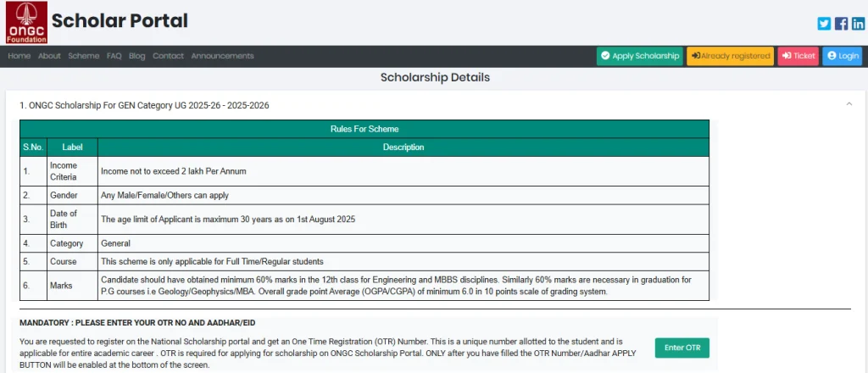Click the ONGC Foundation logo
This screenshot has height=373, width=868.
point(26,23)
